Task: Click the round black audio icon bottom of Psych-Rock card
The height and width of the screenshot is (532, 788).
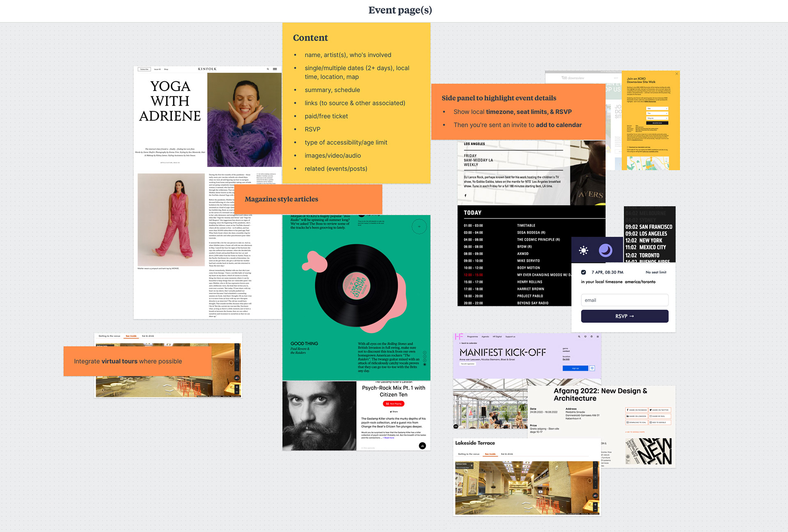Action: (422, 446)
